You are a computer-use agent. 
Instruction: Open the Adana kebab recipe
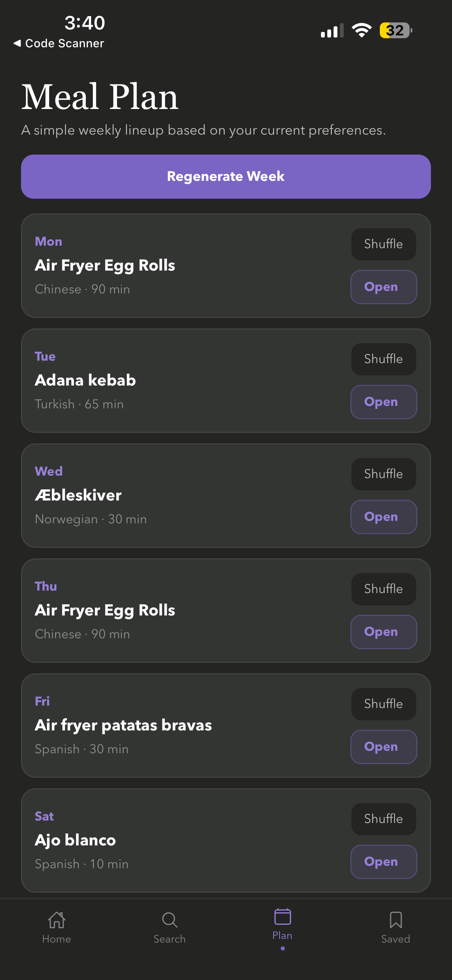tap(384, 402)
